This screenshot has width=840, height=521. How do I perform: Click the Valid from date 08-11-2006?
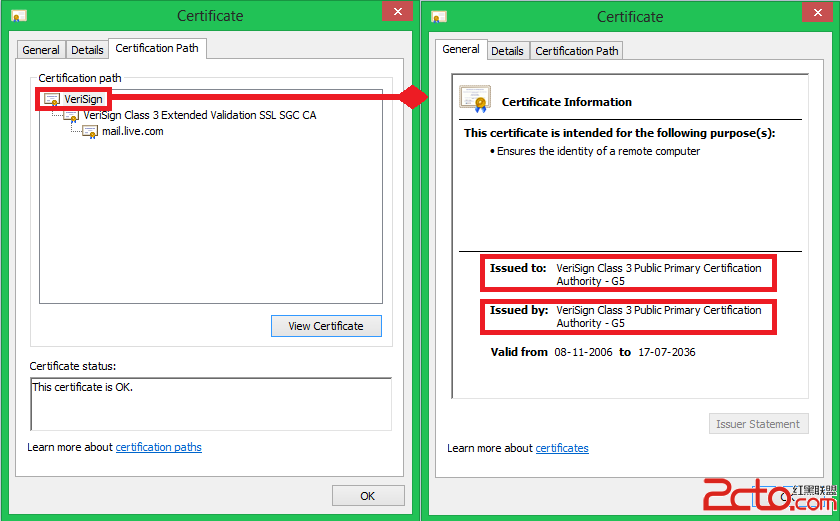(x=583, y=352)
